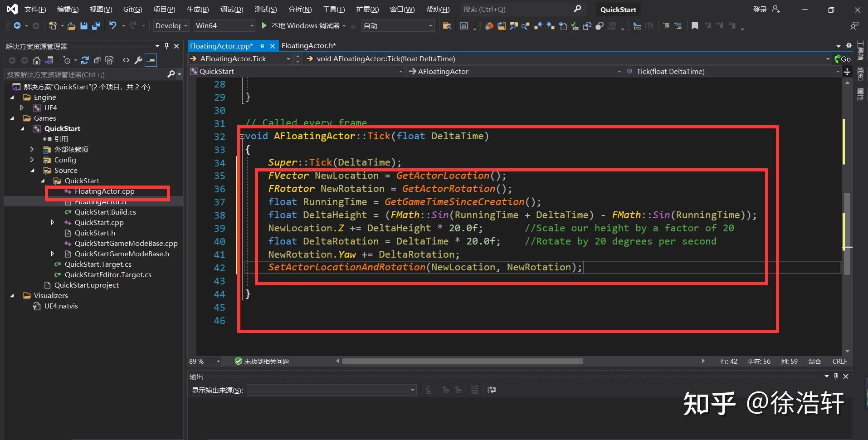Undo the last edit

(113, 26)
